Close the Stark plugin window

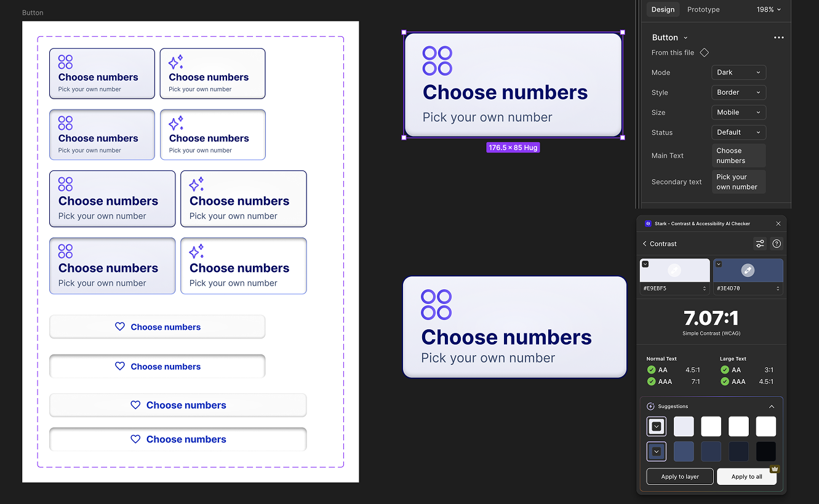pyautogui.click(x=778, y=223)
